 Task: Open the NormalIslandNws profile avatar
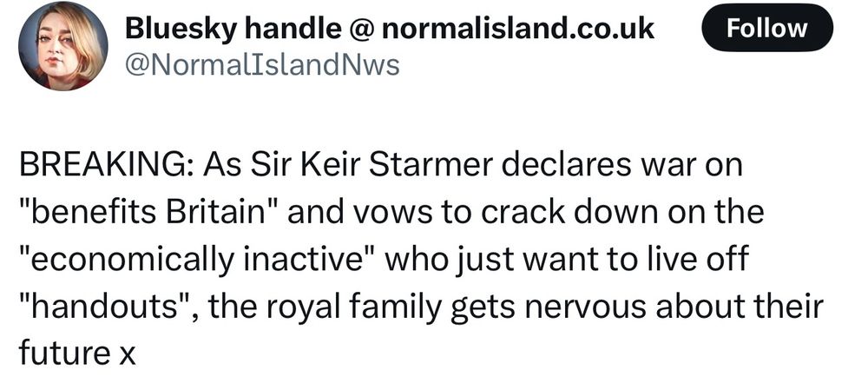click(63, 46)
